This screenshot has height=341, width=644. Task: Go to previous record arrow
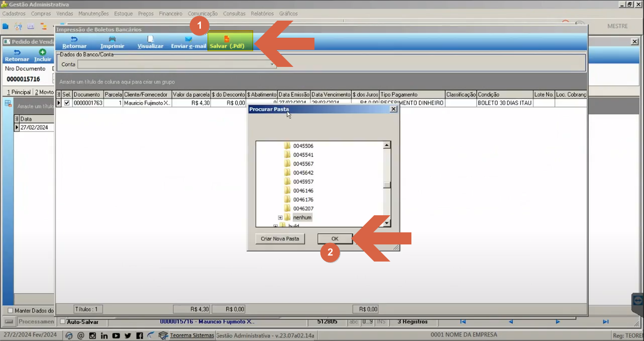click(510, 321)
